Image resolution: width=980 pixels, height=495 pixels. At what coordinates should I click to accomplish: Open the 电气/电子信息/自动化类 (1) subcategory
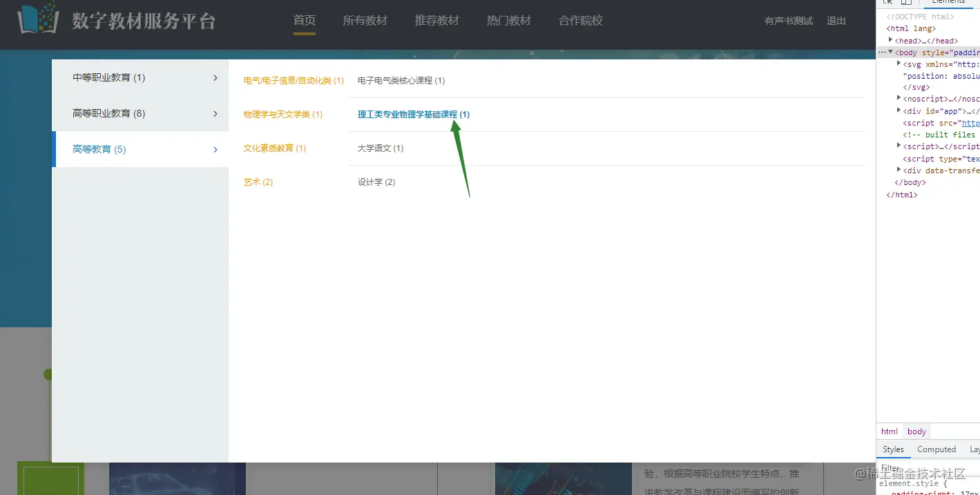tap(294, 81)
